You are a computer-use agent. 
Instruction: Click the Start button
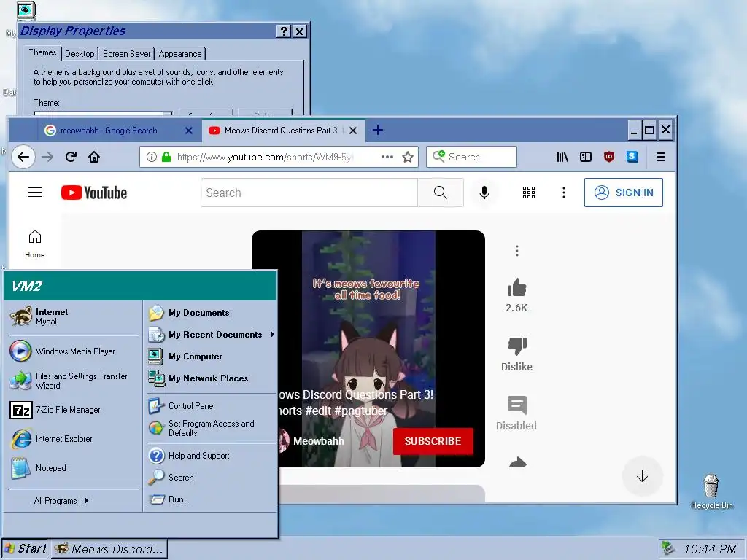pyautogui.click(x=24, y=548)
